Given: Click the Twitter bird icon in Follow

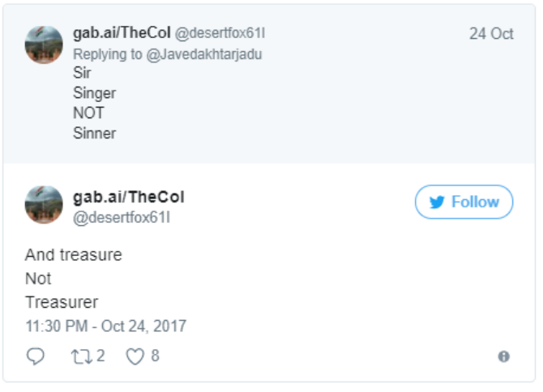Looking at the screenshot, I should [437, 202].
